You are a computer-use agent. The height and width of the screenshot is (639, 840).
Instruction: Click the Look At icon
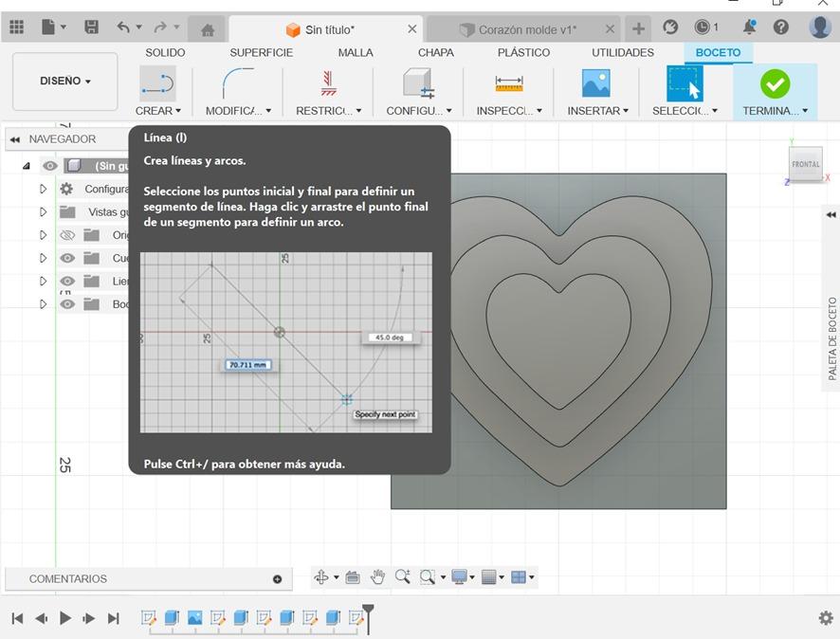353,576
